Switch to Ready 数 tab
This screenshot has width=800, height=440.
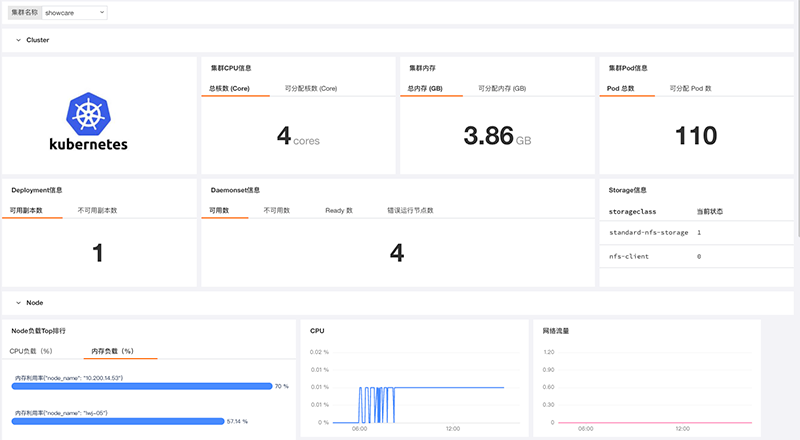click(x=339, y=210)
